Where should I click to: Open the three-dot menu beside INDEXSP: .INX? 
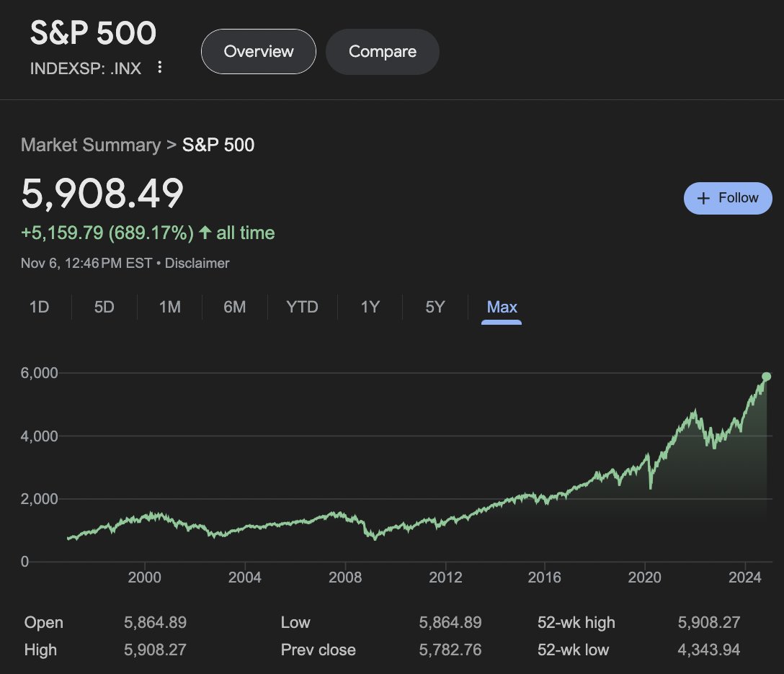[159, 68]
